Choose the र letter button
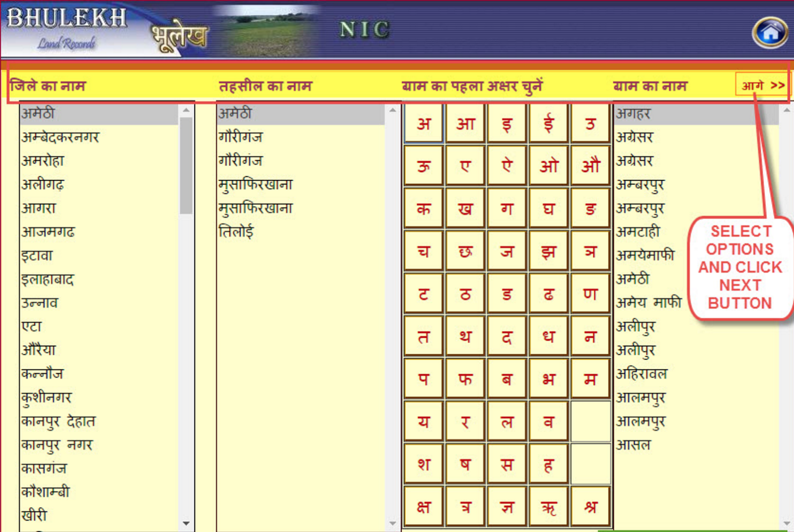 [x=465, y=421]
